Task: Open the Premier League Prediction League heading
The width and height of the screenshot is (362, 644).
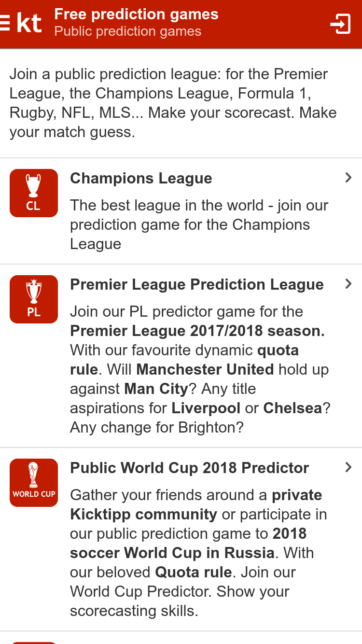Action: 197,284
